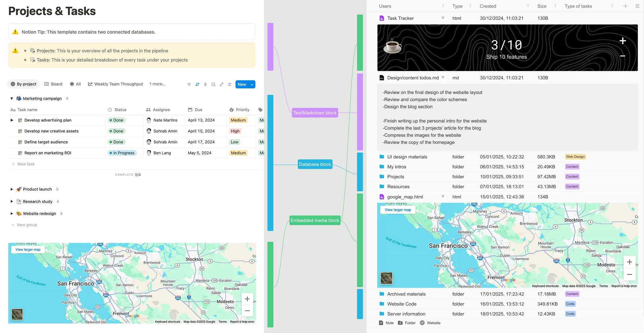
Task: Switch to the Board view tab
Action: [53, 84]
